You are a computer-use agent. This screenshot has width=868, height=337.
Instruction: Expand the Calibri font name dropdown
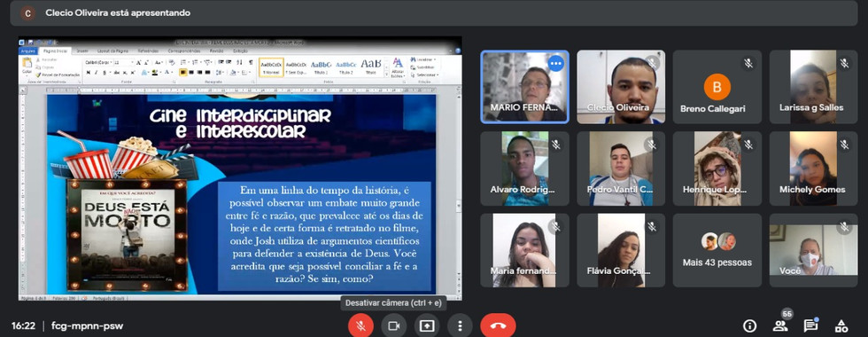111,63
